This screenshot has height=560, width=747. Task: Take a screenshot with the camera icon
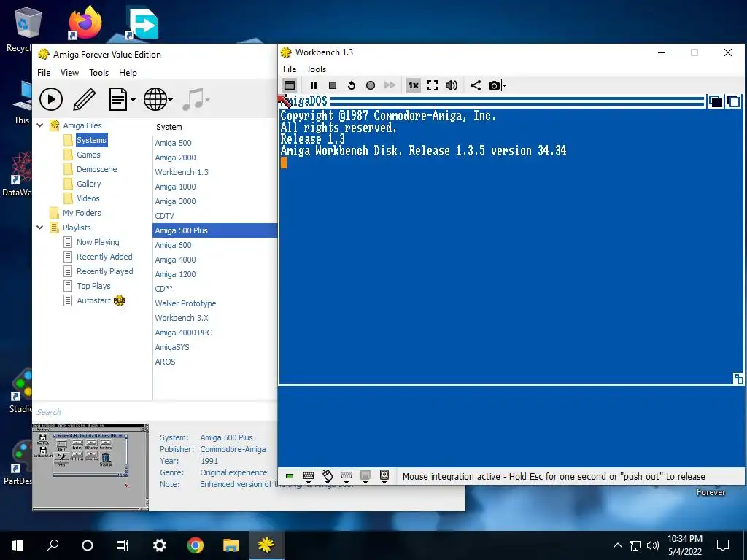[x=494, y=85]
